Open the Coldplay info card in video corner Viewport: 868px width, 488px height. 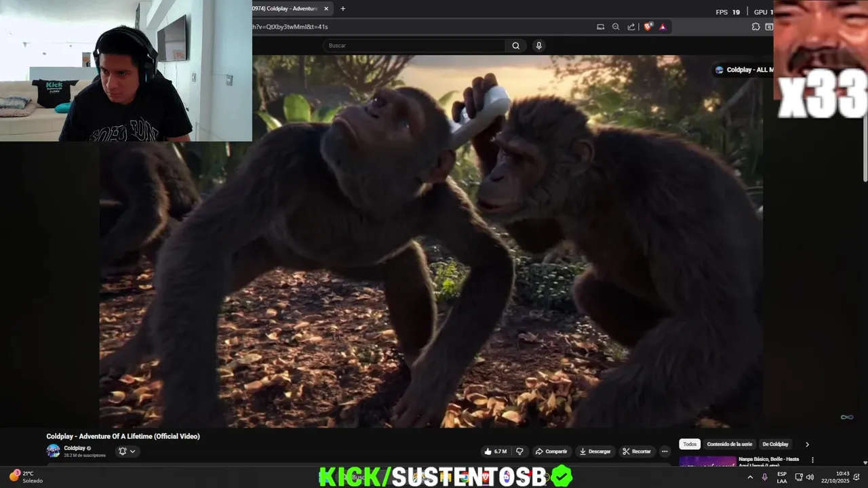click(x=744, y=70)
